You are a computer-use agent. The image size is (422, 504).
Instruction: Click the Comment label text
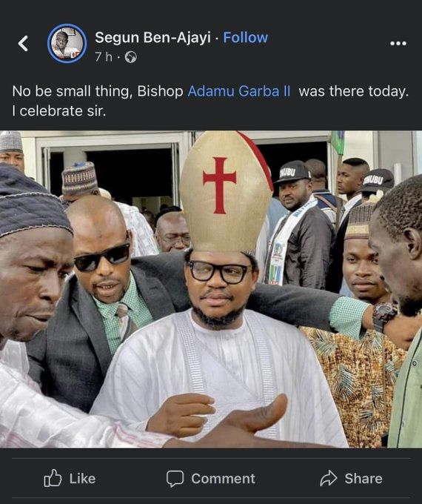(223, 479)
